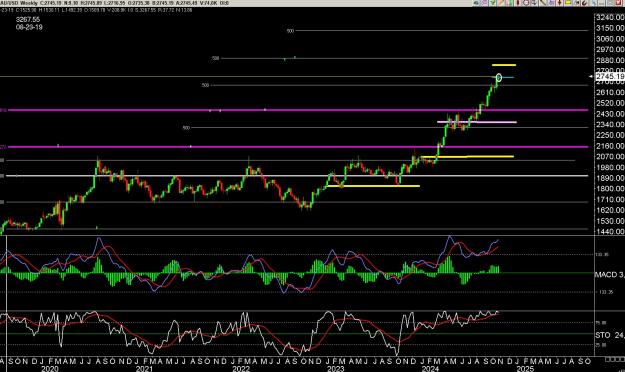Screen dimensions: 625x372
Task: Click the diagonal trendline drawing tool icon
Action: click(x=542, y=2)
